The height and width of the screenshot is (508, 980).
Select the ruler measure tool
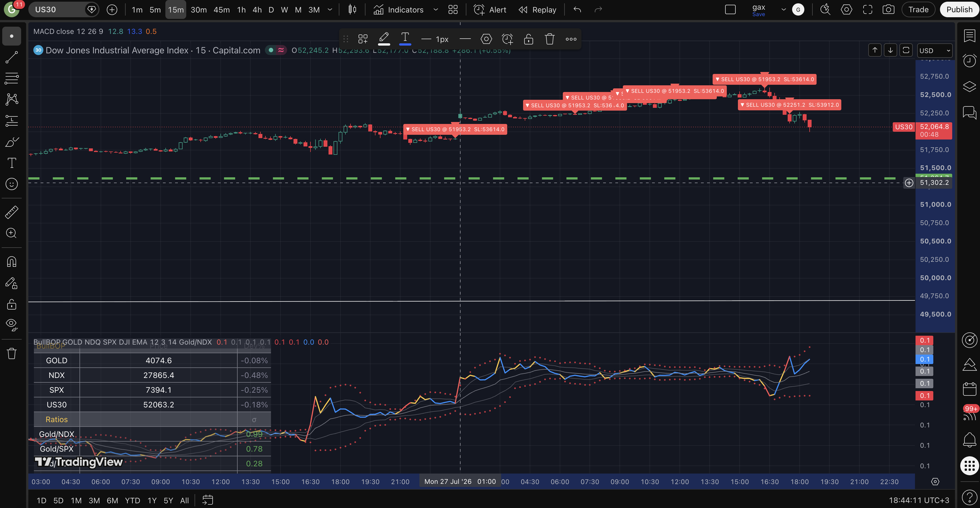coord(11,212)
